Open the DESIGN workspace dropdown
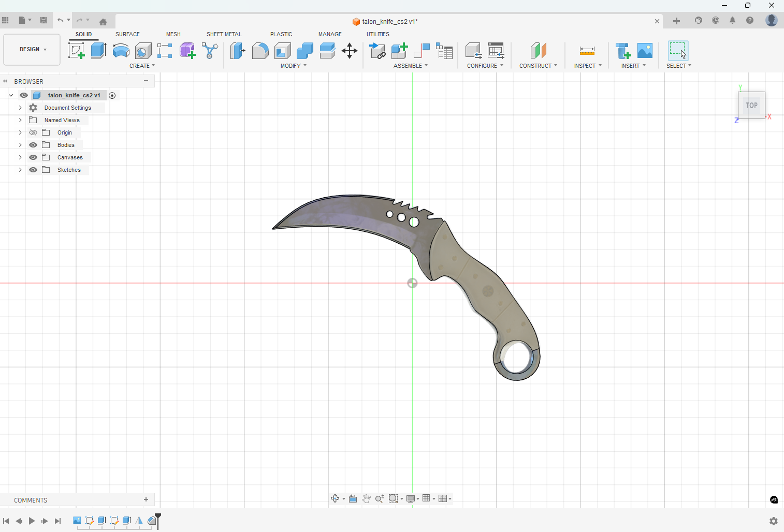784x532 pixels. pyautogui.click(x=32, y=50)
